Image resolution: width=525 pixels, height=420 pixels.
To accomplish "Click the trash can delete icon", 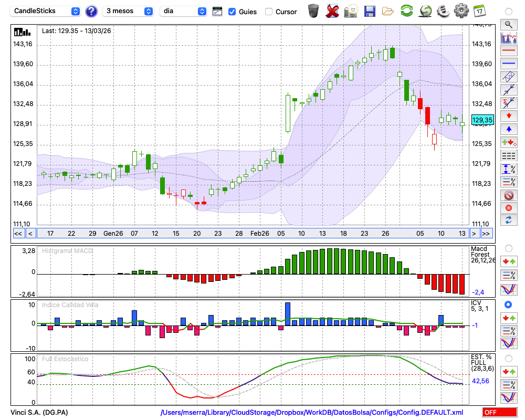I will point(313,11).
